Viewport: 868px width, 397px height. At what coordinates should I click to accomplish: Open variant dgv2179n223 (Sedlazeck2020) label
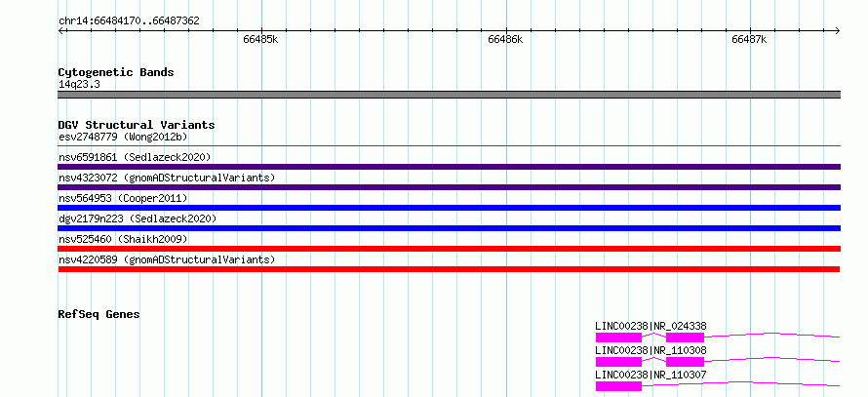(x=138, y=218)
